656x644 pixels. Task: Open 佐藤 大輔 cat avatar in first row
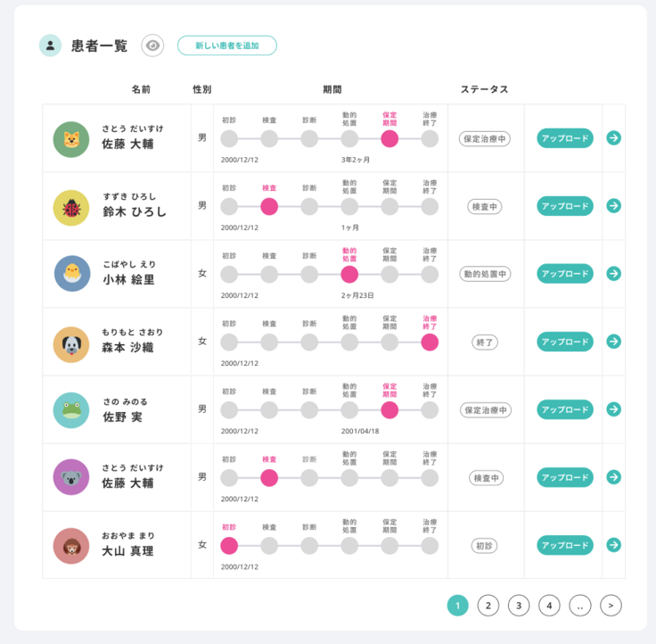point(71,139)
